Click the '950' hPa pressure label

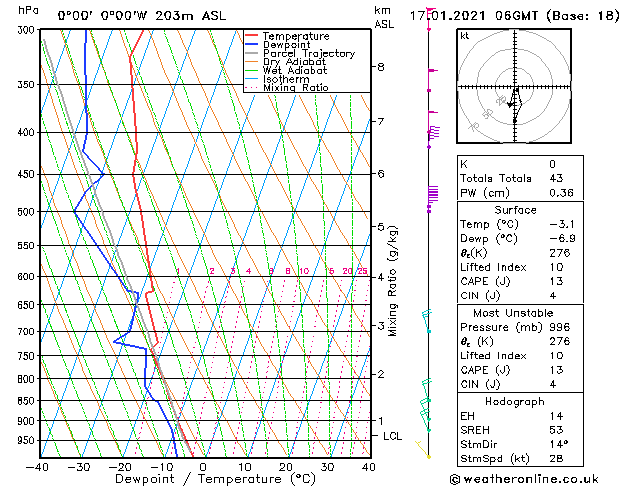[x=28, y=441]
